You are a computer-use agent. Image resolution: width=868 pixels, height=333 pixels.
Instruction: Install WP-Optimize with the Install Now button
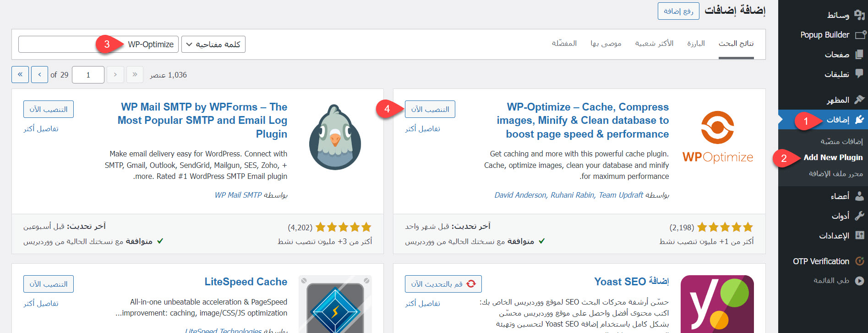(430, 109)
